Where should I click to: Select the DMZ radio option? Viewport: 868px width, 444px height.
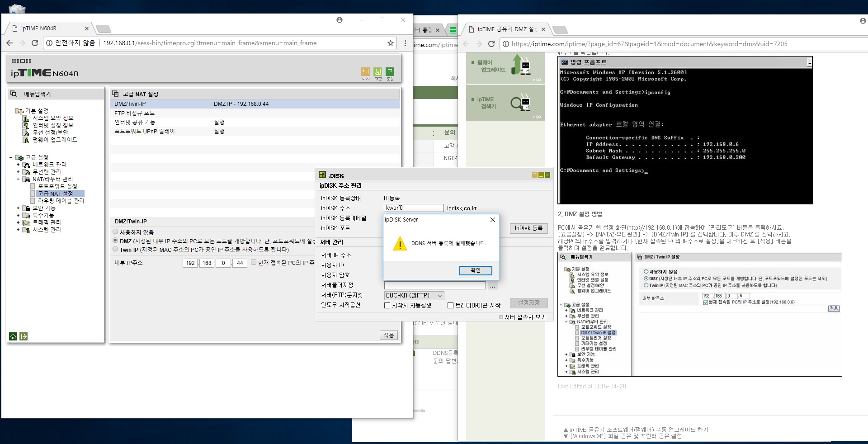pos(115,241)
